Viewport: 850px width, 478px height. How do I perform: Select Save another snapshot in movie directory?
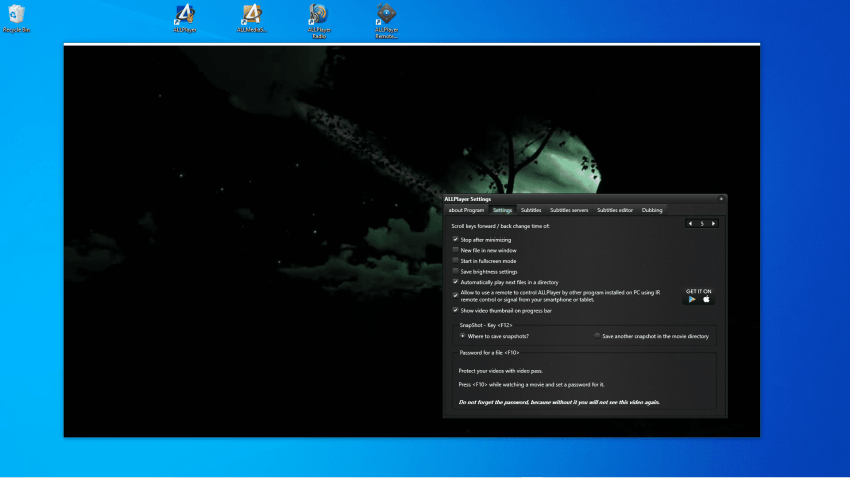(597, 336)
